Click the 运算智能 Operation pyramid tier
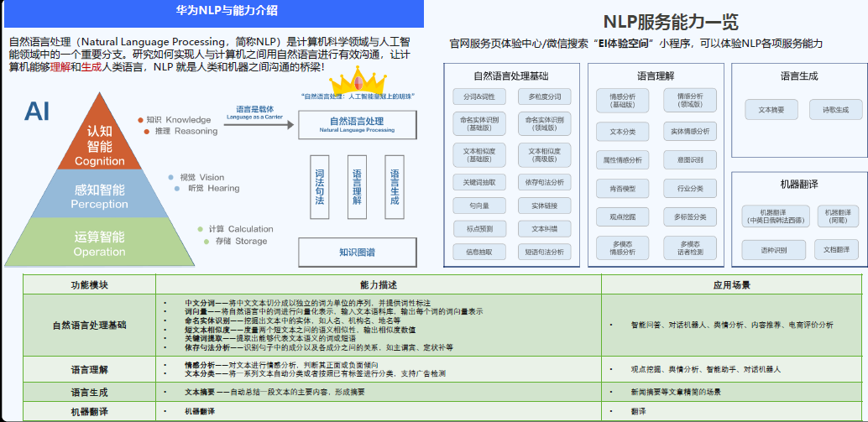868x422 pixels. tap(100, 242)
